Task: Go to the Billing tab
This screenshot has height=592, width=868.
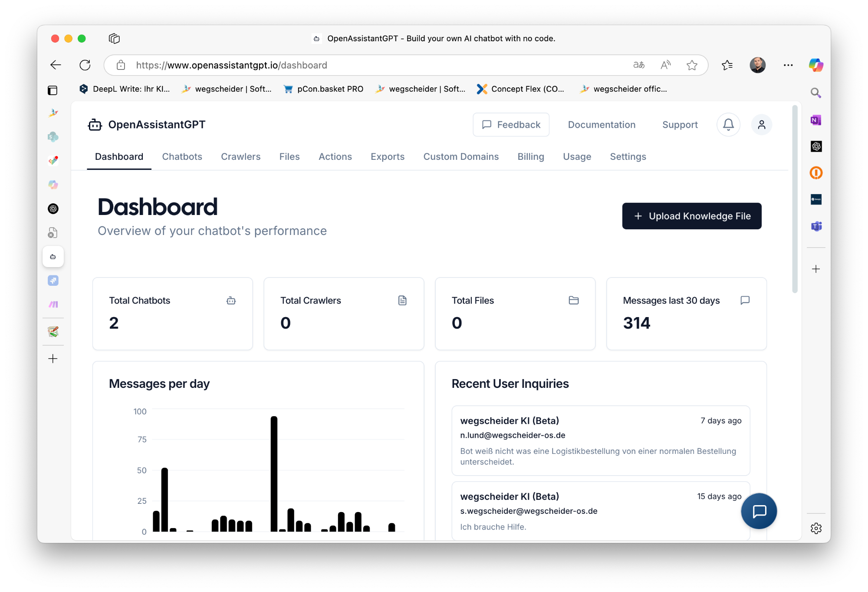Action: click(530, 157)
